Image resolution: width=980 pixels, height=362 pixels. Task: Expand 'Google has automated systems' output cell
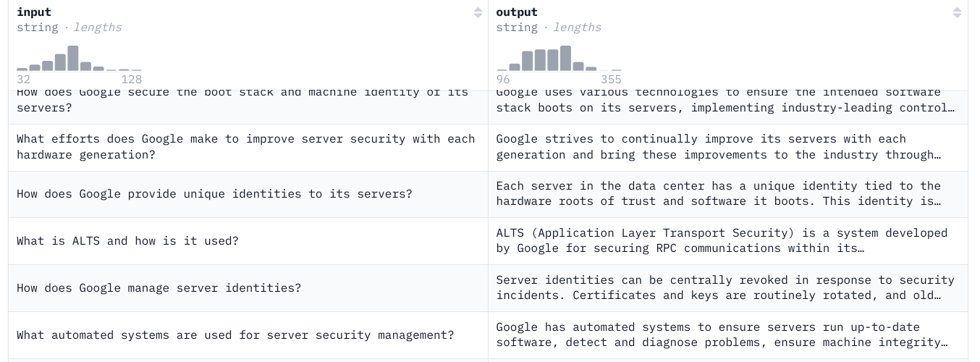click(x=722, y=335)
